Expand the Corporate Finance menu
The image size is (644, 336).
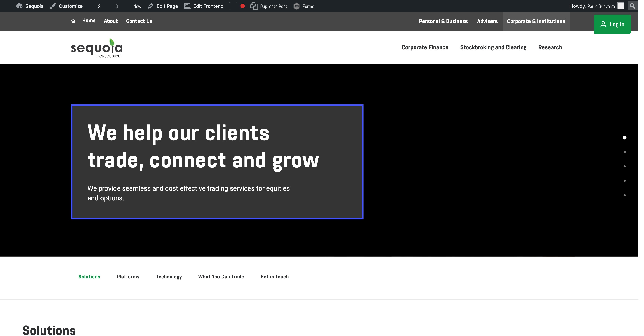425,47
